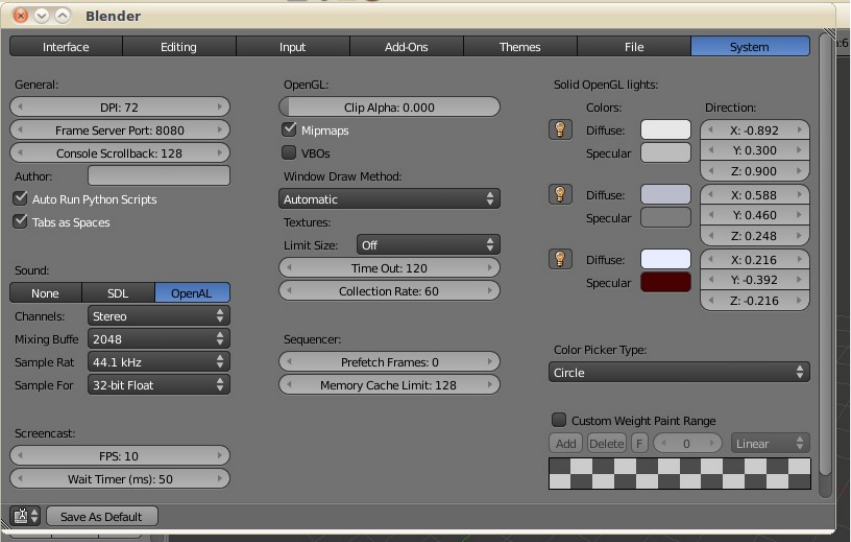Increase Time Out value with right arrow
The width and height of the screenshot is (851, 542).
tap(490, 267)
